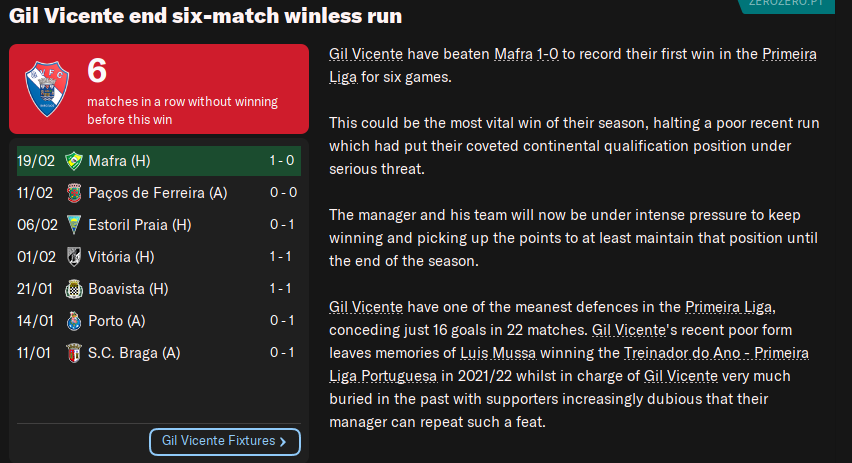This screenshot has width=852, height=463.
Task: Click the Estoril Praia badge icon
Action: [72, 225]
